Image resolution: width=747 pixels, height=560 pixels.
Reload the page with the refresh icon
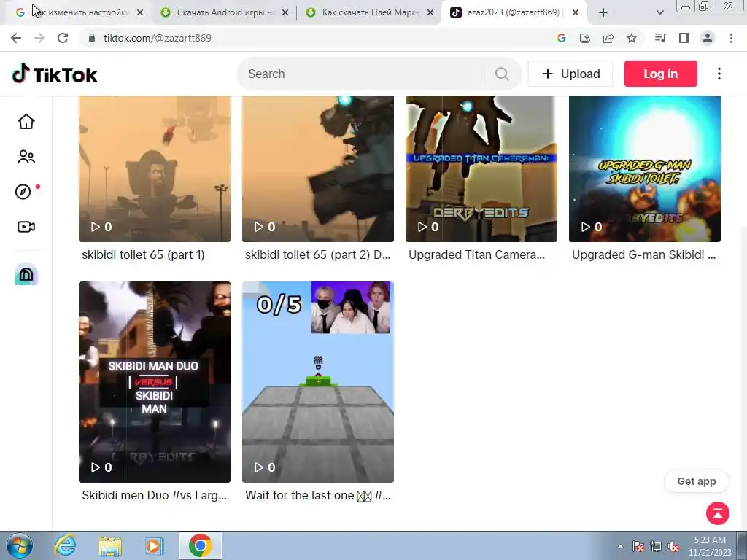point(63,38)
